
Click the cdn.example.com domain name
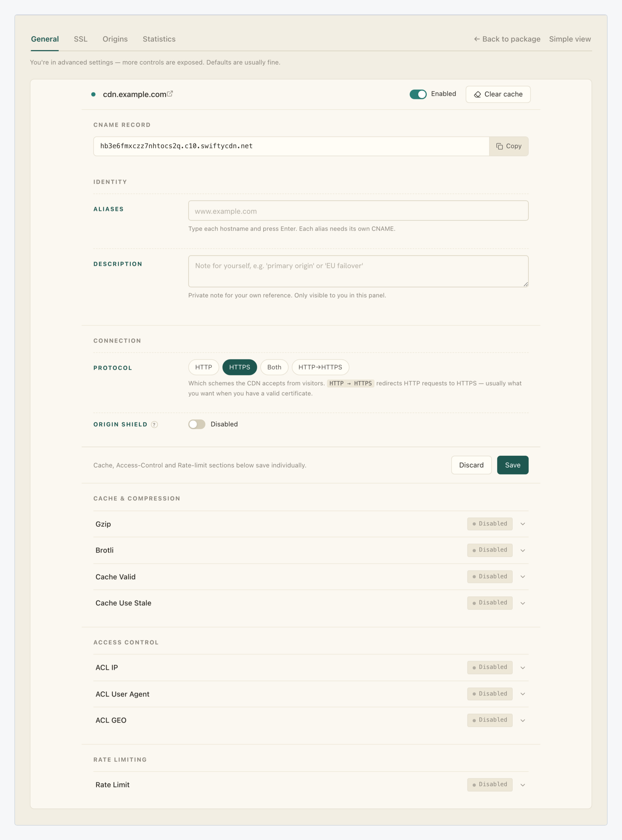click(x=135, y=94)
